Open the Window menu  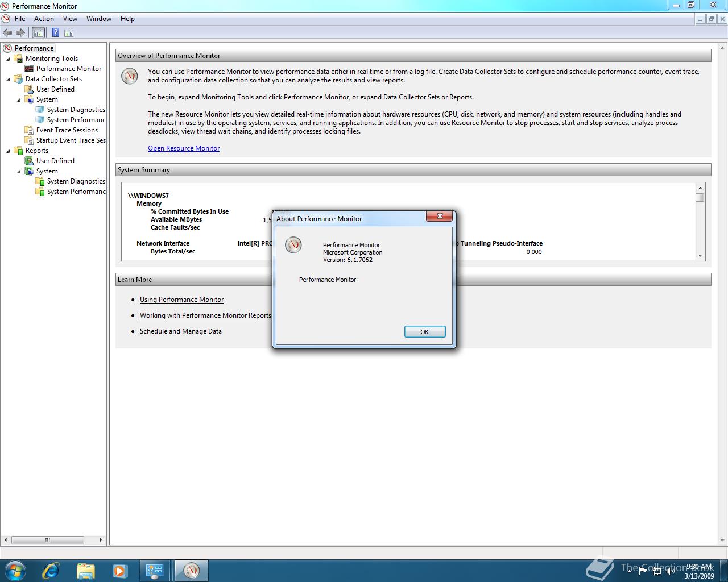(99, 19)
